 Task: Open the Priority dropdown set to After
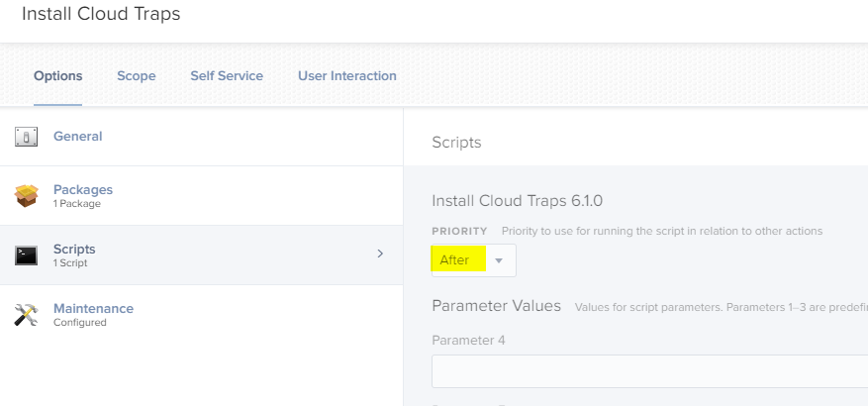pyautogui.click(x=474, y=260)
